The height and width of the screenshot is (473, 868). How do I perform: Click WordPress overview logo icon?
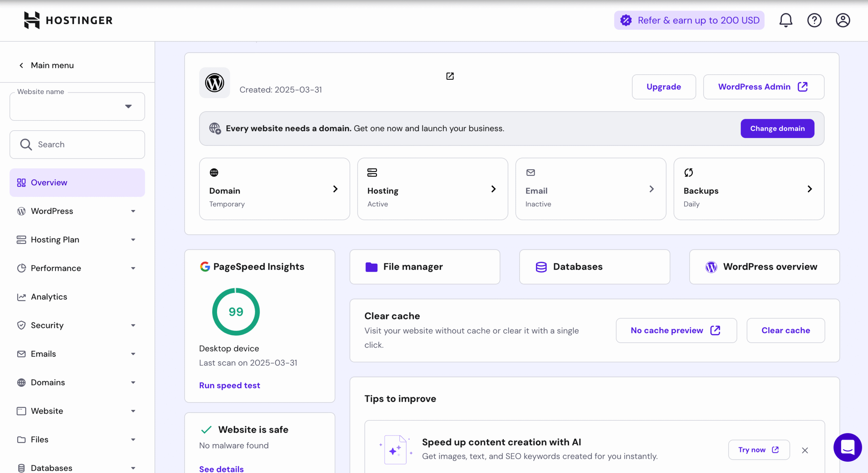click(711, 267)
